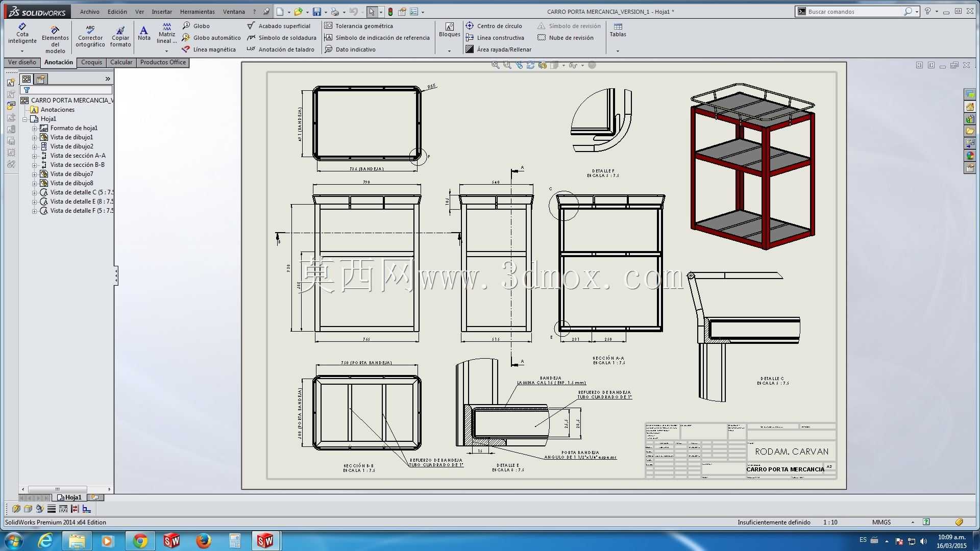Click the add sheet tab button

pyautogui.click(x=95, y=497)
